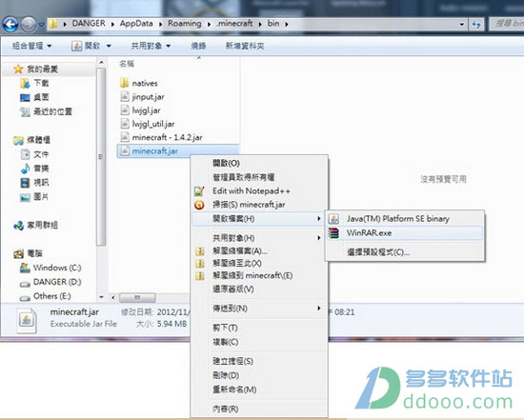Select 我的最愛 star in navigation pane

pyautogui.click(x=36, y=70)
